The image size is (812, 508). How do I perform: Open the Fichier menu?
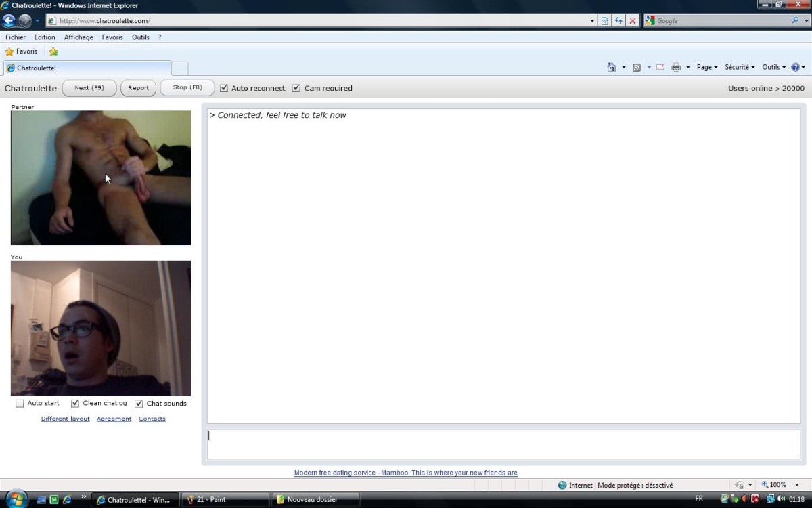pyautogui.click(x=16, y=37)
